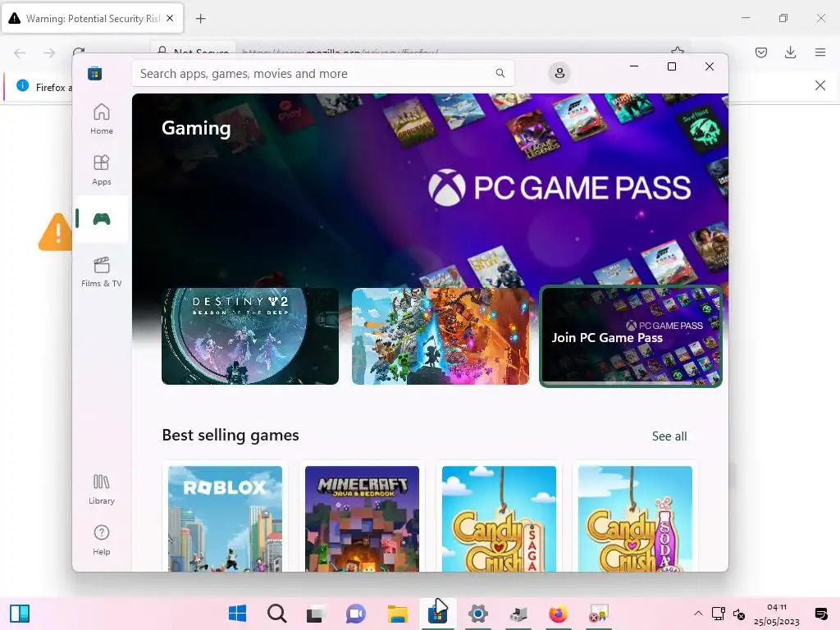Open the user account profile icon
This screenshot has height=630, width=840.
coord(559,73)
